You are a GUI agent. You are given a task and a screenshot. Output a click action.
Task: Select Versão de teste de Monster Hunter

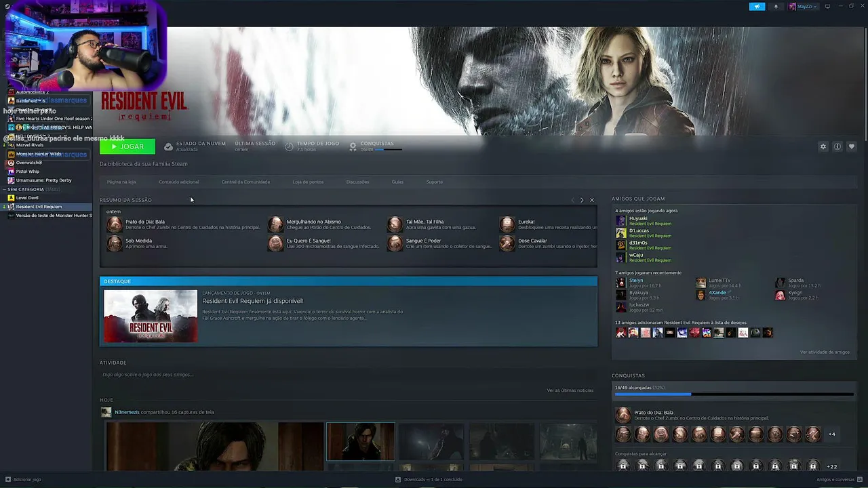[54, 216]
